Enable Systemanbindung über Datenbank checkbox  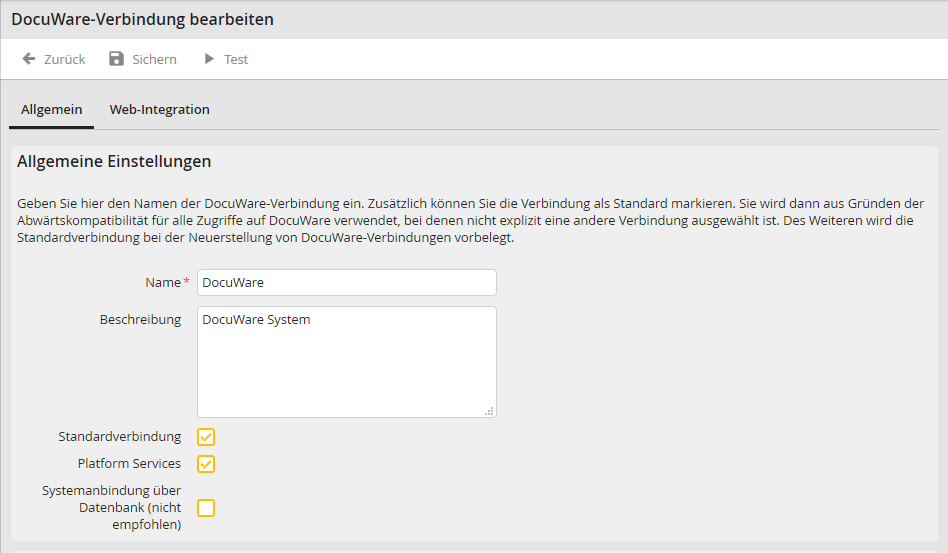click(206, 508)
